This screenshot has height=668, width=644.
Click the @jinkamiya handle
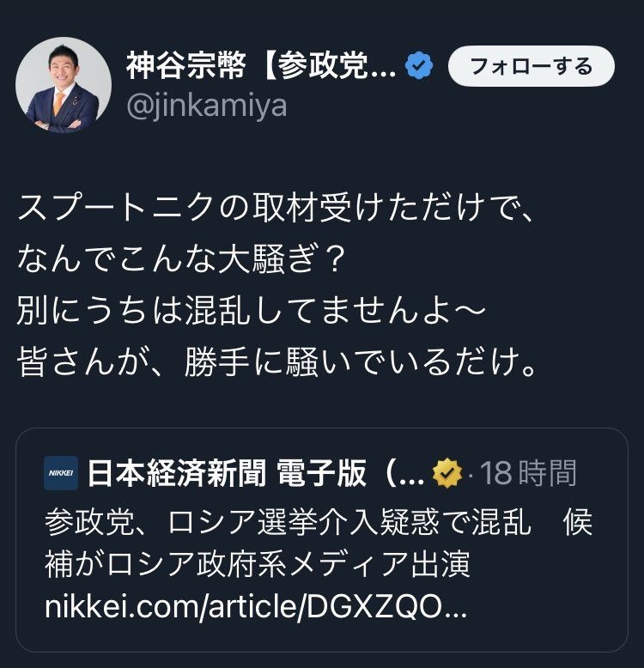(x=206, y=106)
